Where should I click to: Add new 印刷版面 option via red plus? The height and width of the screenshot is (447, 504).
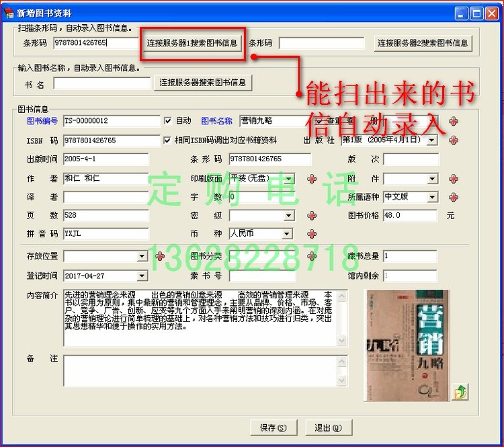[x=312, y=179]
